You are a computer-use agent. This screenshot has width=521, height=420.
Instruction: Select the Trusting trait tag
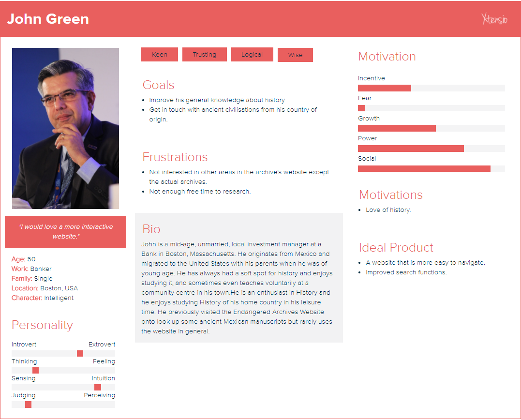204,55
